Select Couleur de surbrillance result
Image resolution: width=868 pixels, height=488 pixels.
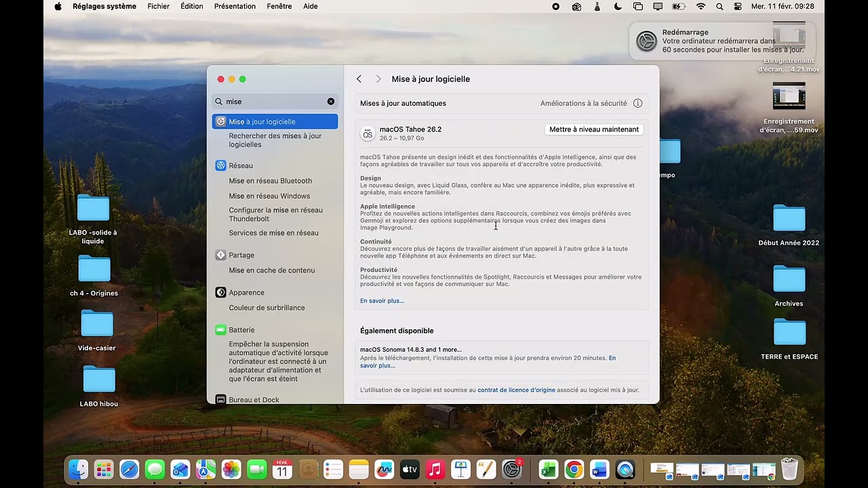[267, 308]
